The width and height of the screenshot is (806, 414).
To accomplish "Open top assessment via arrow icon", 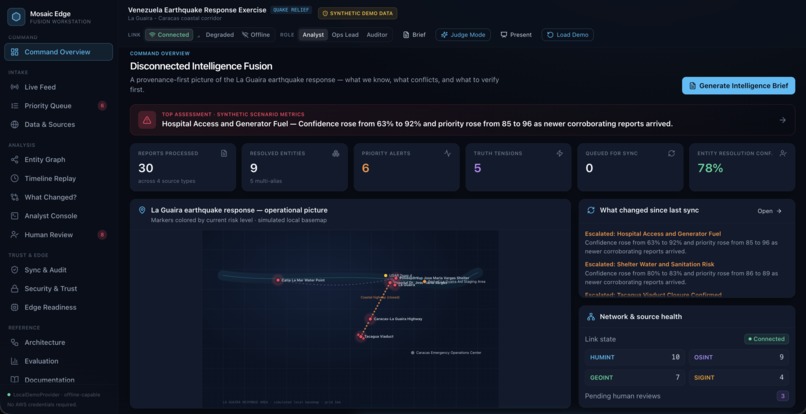I will (x=782, y=120).
